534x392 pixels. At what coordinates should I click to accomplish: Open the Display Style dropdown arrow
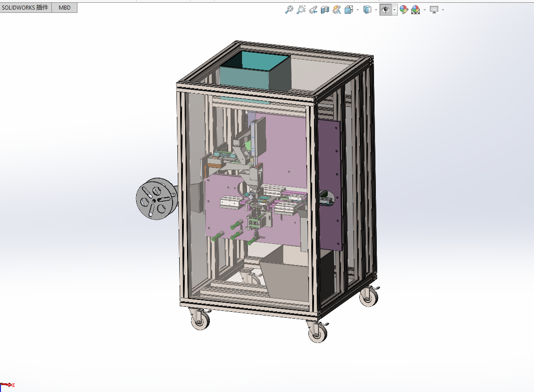376,10
